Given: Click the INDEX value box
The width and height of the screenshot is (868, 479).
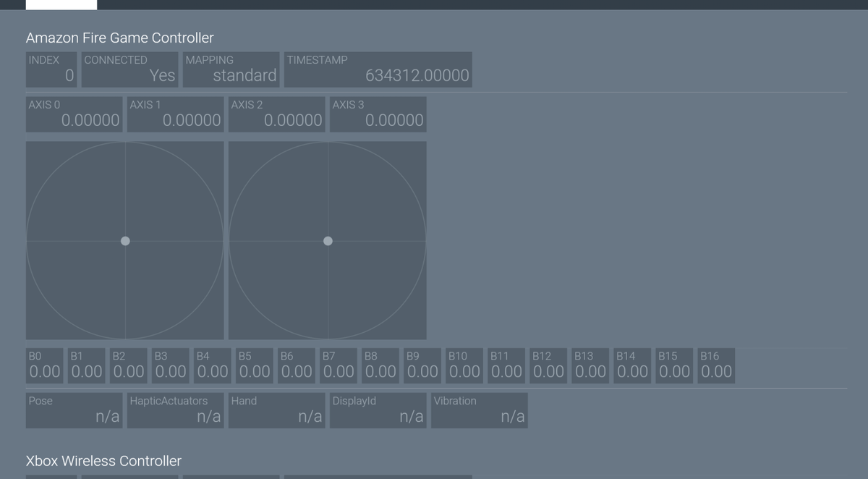Looking at the screenshot, I should (51, 69).
